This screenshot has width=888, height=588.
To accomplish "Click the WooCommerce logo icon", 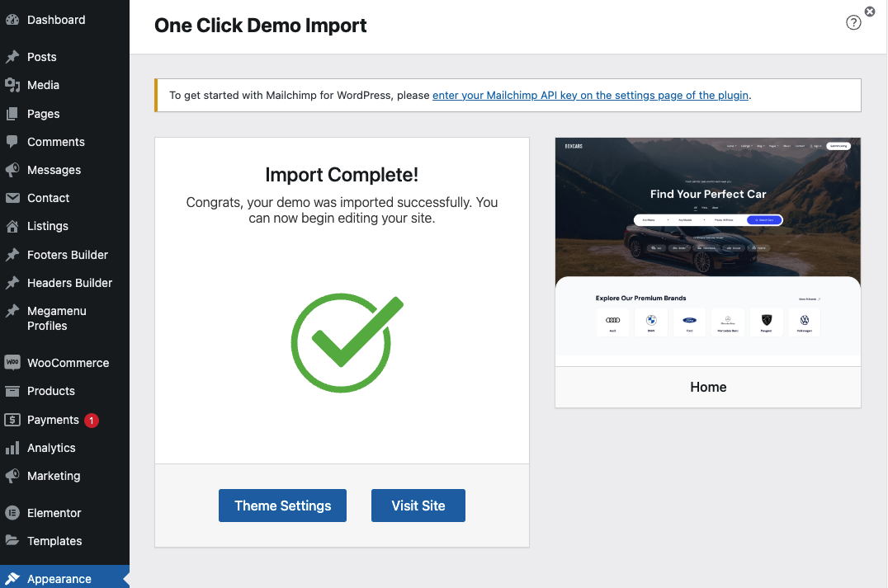I will (12, 363).
